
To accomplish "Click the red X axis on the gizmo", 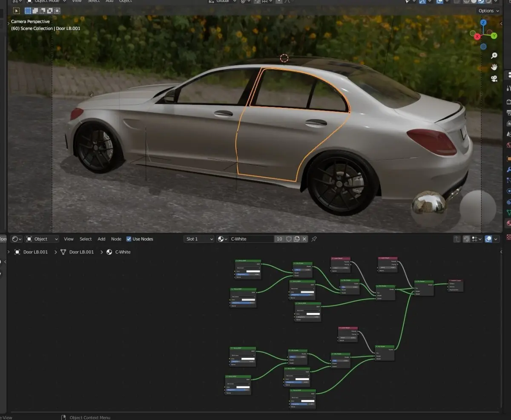I will click(x=477, y=37).
